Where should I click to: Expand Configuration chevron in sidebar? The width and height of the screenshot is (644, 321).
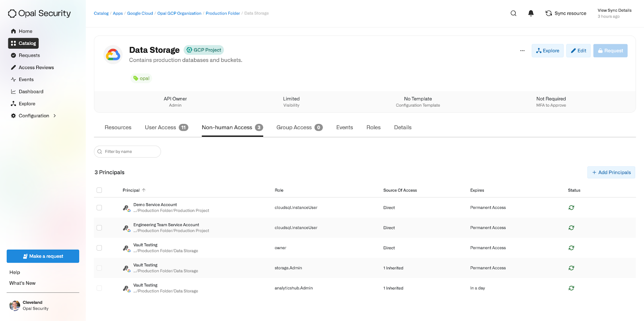coord(55,116)
